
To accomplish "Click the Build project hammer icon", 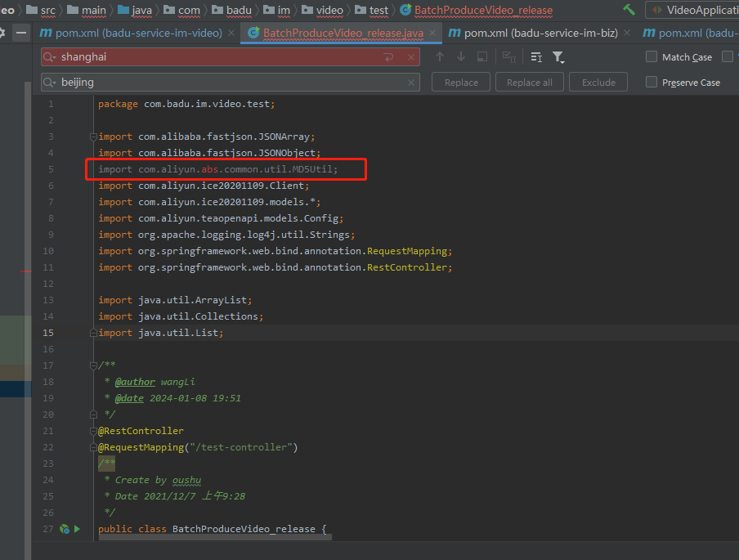I will tap(629, 10).
